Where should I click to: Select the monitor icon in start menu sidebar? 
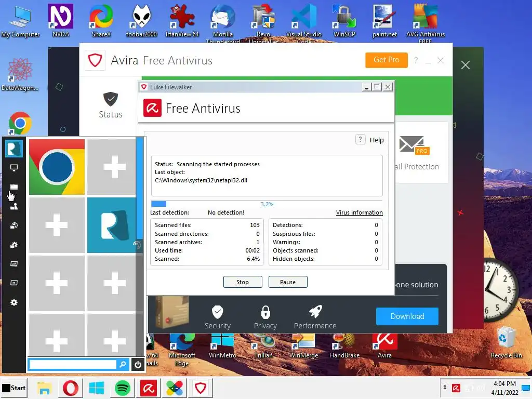pos(14,168)
